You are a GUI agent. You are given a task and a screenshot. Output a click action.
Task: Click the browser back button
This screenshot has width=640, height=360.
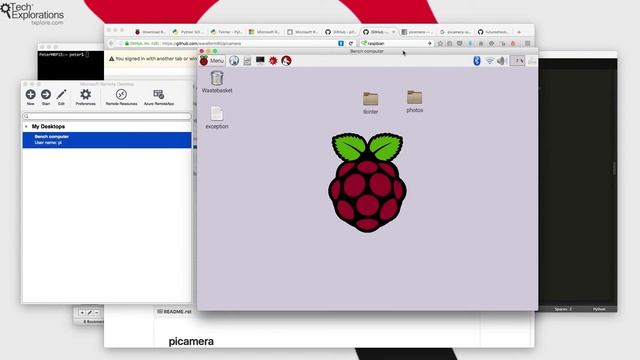111,43
